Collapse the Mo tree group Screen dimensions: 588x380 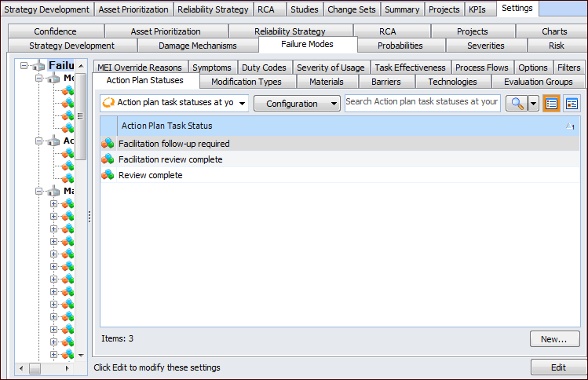click(x=38, y=79)
